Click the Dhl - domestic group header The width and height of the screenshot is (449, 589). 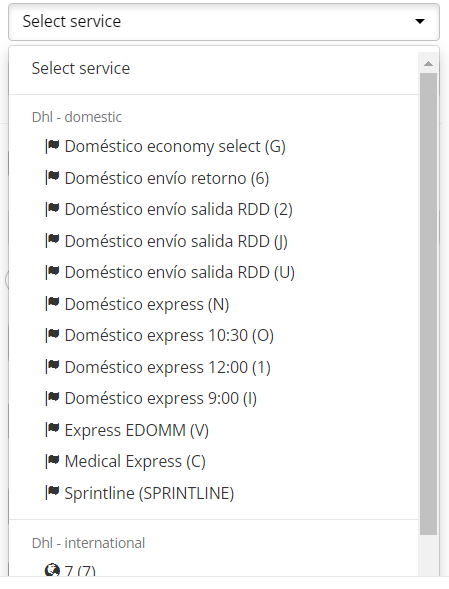[77, 117]
